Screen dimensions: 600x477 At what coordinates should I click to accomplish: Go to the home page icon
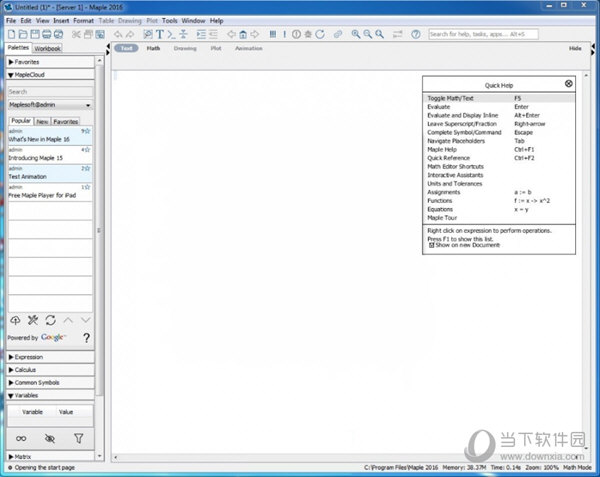(243, 34)
